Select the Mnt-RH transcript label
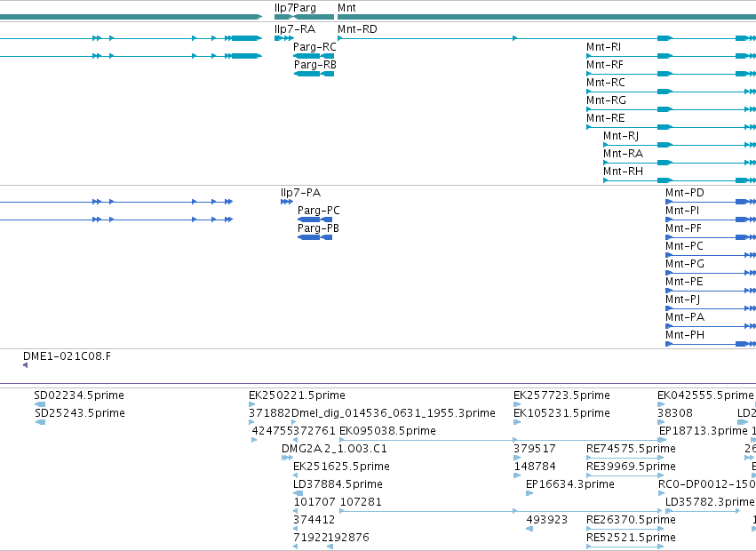This screenshot has height=551, width=756. pos(623,172)
